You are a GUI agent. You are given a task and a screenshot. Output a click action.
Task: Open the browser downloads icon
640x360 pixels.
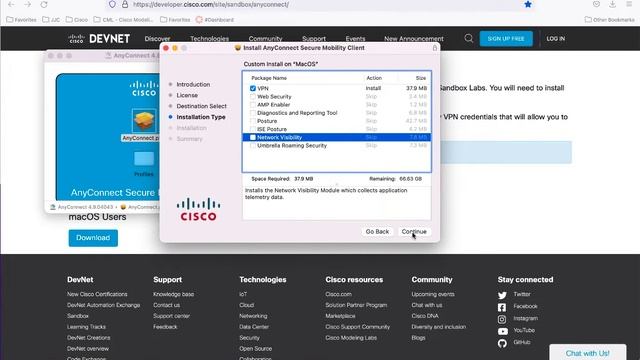coord(612,4)
